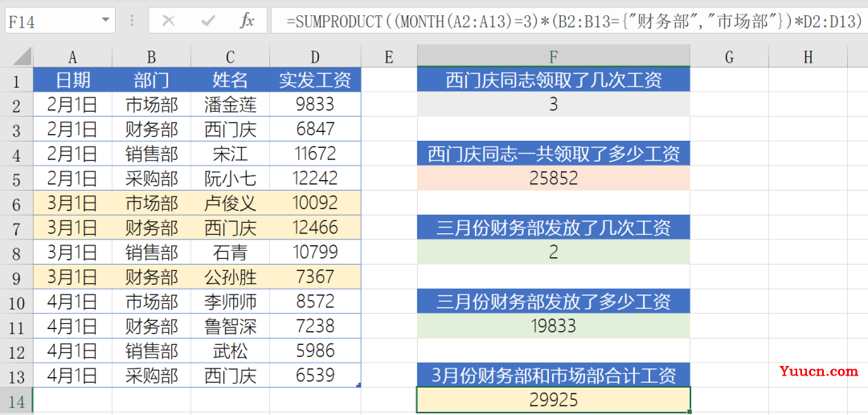Select column C header
The width and height of the screenshot is (868, 415).
point(231,56)
